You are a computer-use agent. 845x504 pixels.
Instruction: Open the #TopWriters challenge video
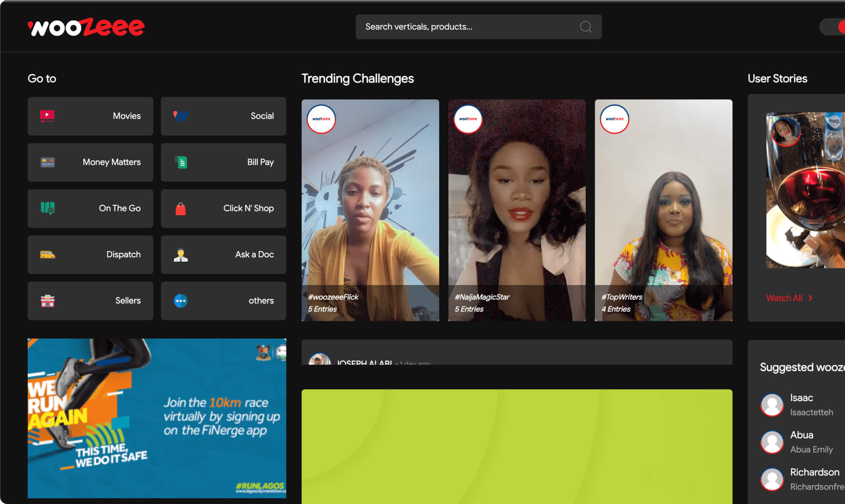tap(663, 210)
